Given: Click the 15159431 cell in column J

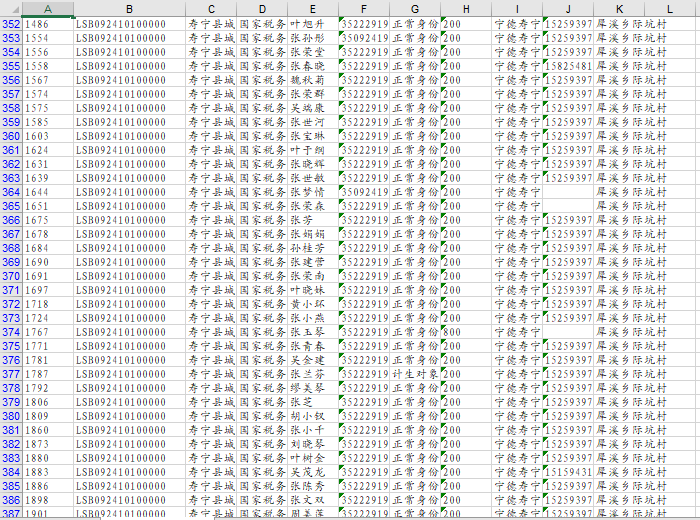Looking at the screenshot, I should click(x=568, y=472).
